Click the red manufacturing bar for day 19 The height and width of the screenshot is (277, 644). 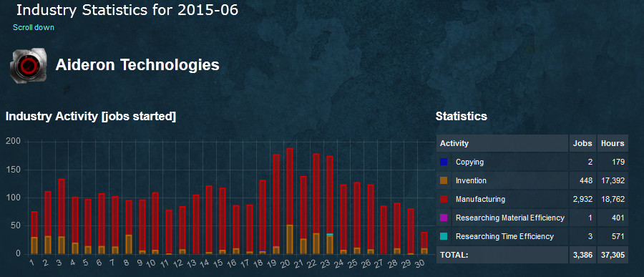pos(276,200)
